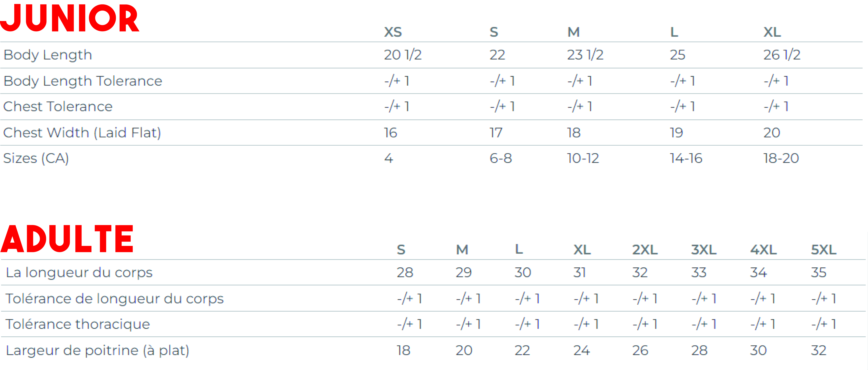868x370 pixels.
Task: Select the 26 1/2 body length cell
Action: point(781,55)
